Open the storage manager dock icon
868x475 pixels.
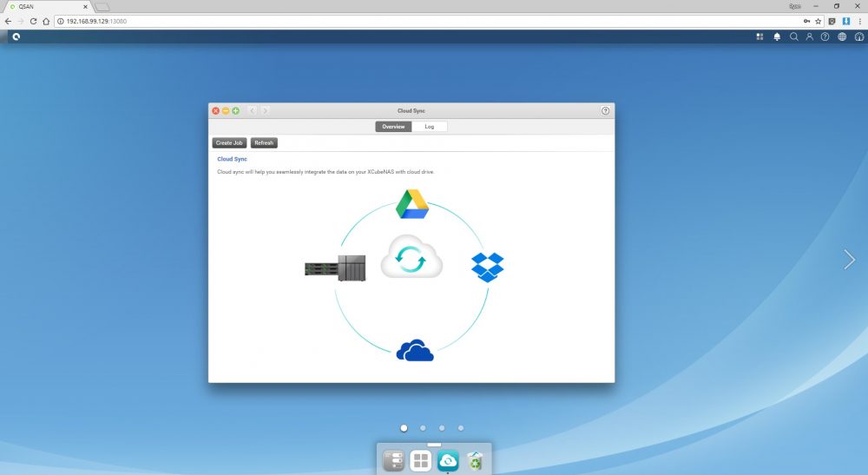[393, 460]
